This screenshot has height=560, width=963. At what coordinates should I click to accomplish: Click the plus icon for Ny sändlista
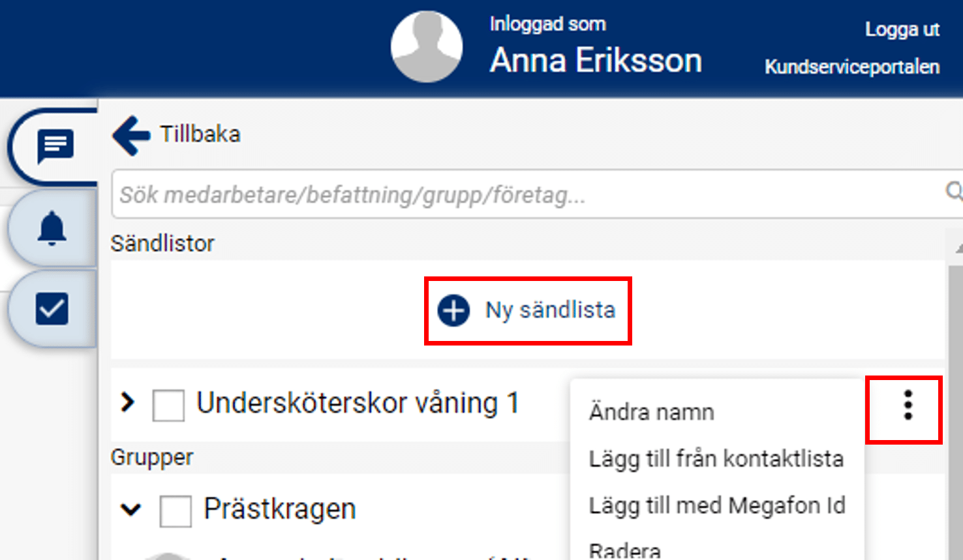pyautogui.click(x=453, y=310)
